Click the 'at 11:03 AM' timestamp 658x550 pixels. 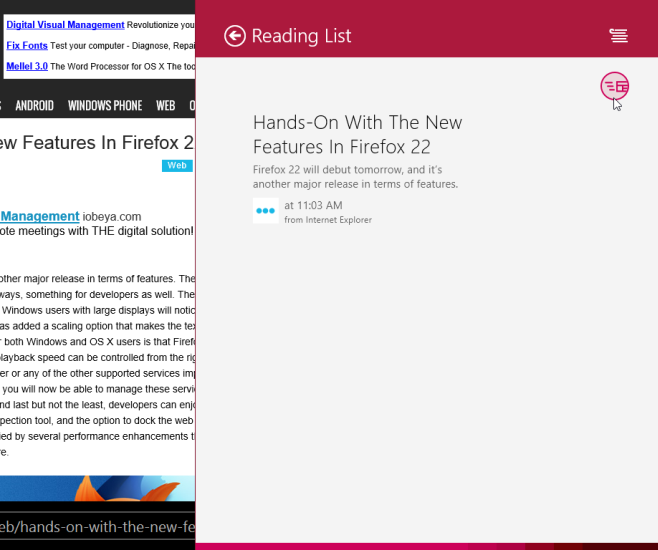click(313, 205)
